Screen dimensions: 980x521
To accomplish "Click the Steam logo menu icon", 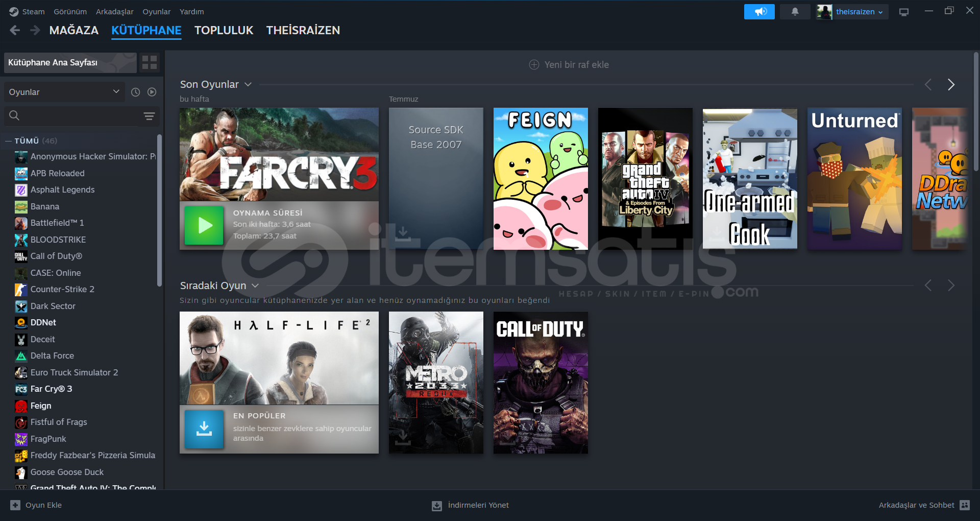I will [14, 12].
